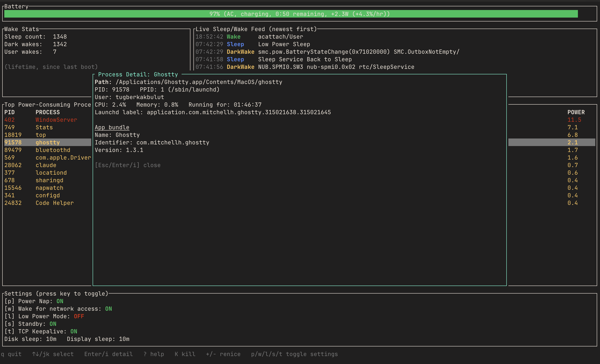Click the App bundle underlined heading
Image resolution: width=600 pixels, height=364 pixels.
pyautogui.click(x=112, y=127)
